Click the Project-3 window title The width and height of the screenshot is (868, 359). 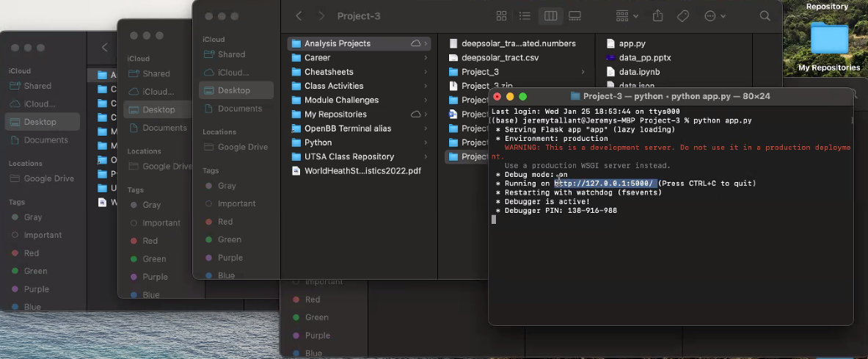(359, 16)
